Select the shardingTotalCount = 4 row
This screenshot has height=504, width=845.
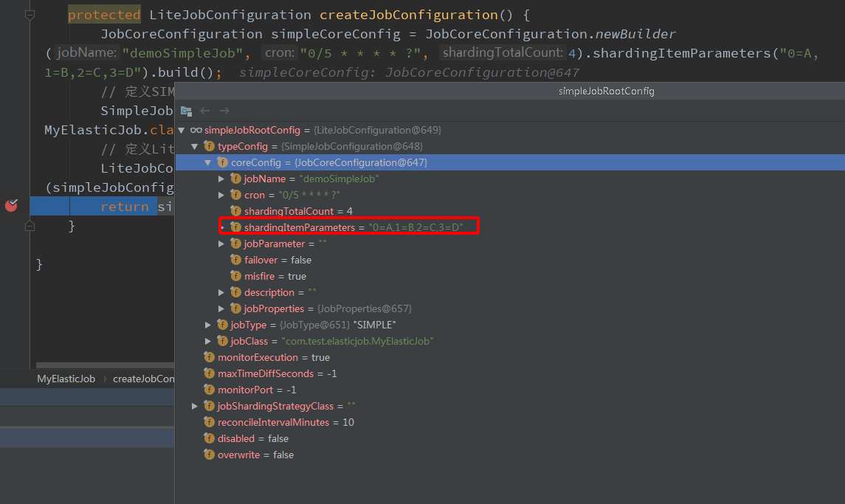coord(510,211)
